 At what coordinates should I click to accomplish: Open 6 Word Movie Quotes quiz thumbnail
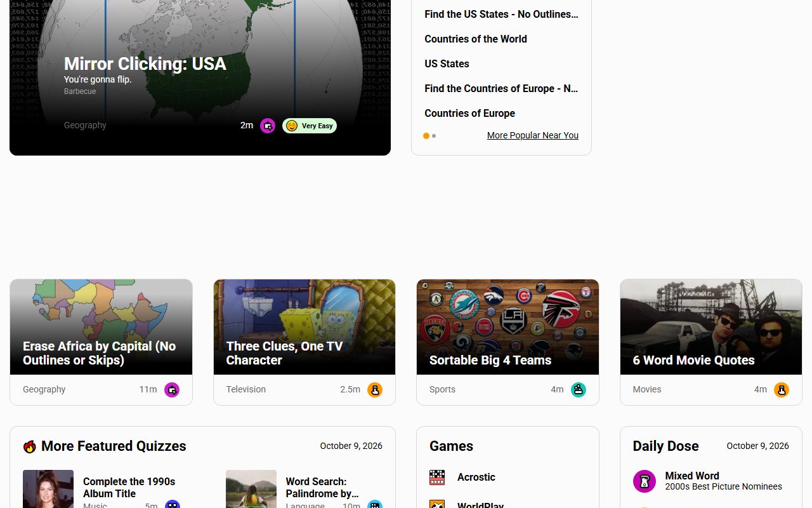pyautogui.click(x=711, y=327)
